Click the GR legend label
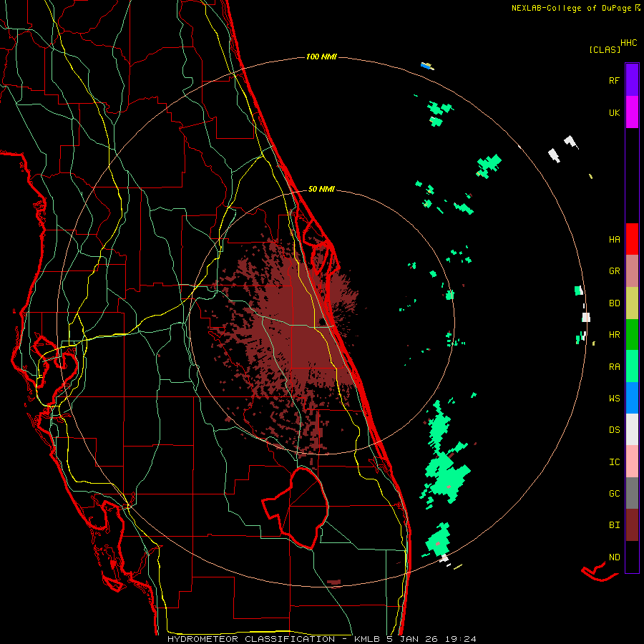This screenshot has width=644, height=644. (x=614, y=271)
